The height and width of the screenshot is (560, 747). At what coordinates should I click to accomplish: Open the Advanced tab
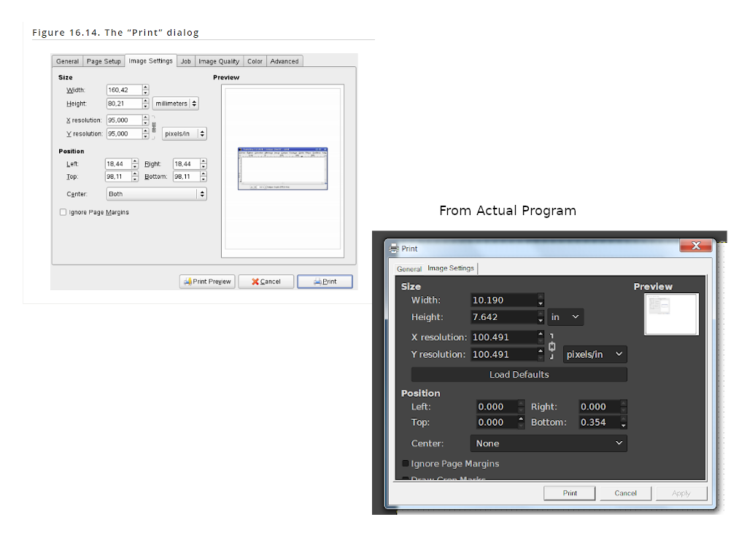(x=285, y=61)
